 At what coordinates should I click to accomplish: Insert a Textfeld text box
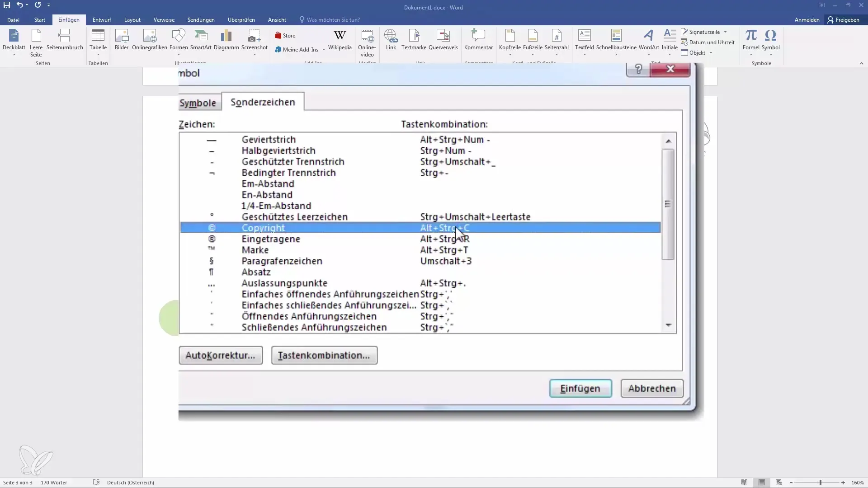[585, 42]
